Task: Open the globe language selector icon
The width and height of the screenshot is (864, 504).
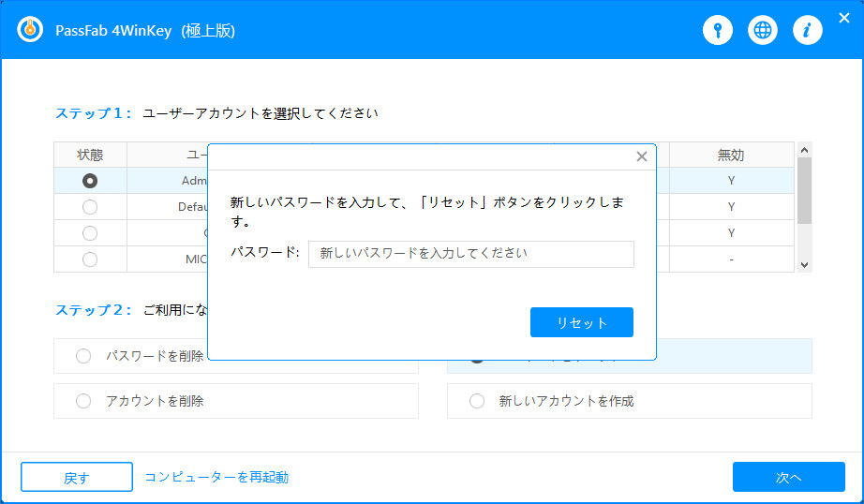Action: [x=763, y=30]
